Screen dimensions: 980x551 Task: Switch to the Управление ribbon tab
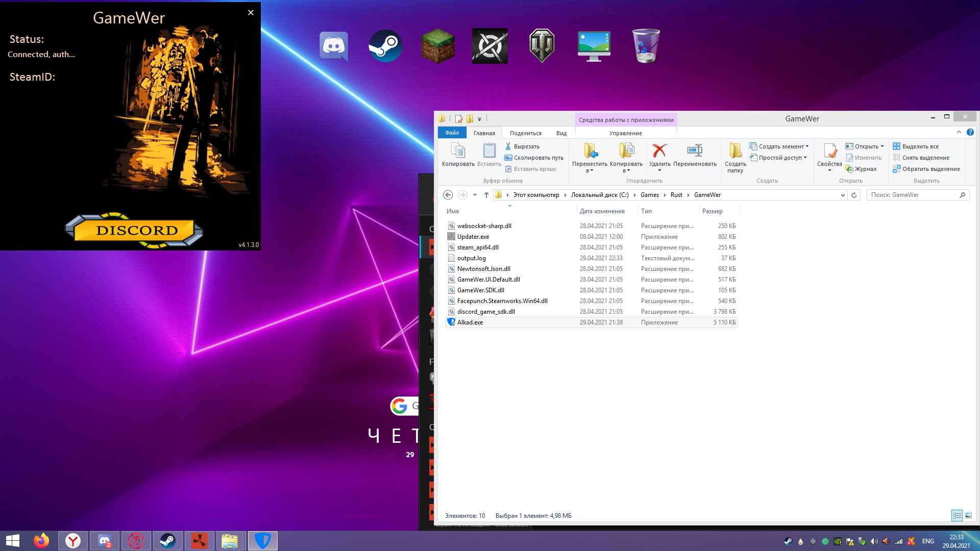(x=625, y=133)
